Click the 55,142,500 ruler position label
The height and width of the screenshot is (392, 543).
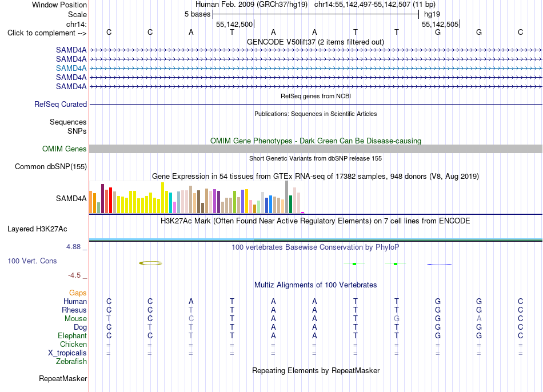click(234, 24)
